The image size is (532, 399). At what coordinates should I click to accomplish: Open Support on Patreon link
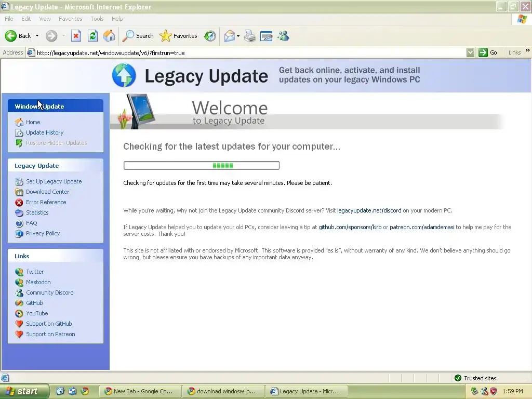pyautogui.click(x=50, y=334)
